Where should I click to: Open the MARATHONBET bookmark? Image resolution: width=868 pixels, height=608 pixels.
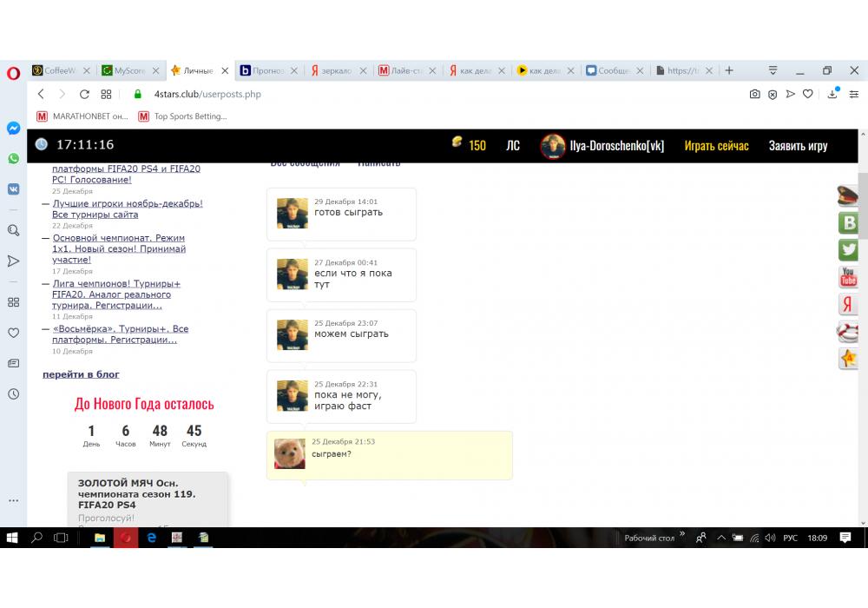82,116
